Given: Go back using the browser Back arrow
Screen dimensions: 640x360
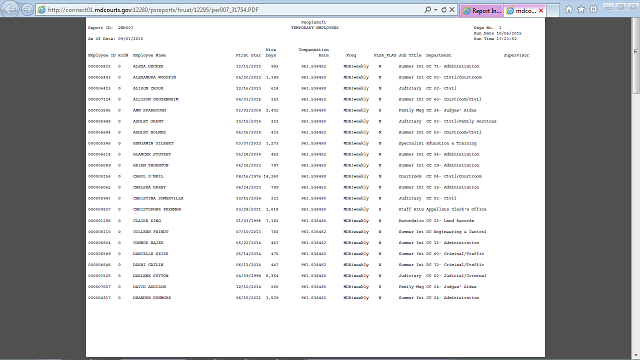Looking at the screenshot, I should (10, 9).
